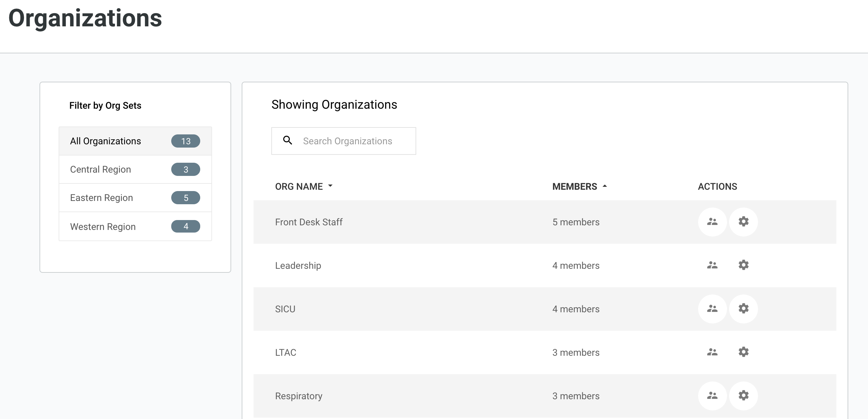Click the ACTIONS column header
868x419 pixels.
point(718,186)
